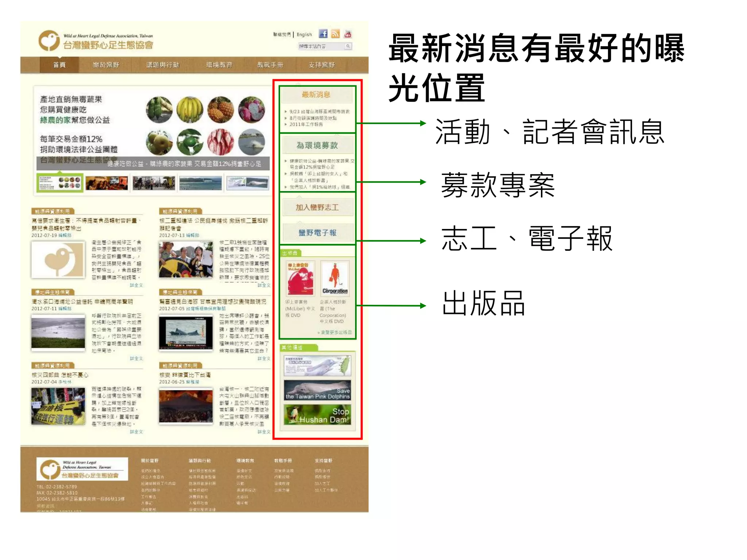The height and width of the screenshot is (560, 747).
Task: Open the Facebook icon in the header
Action: (323, 34)
